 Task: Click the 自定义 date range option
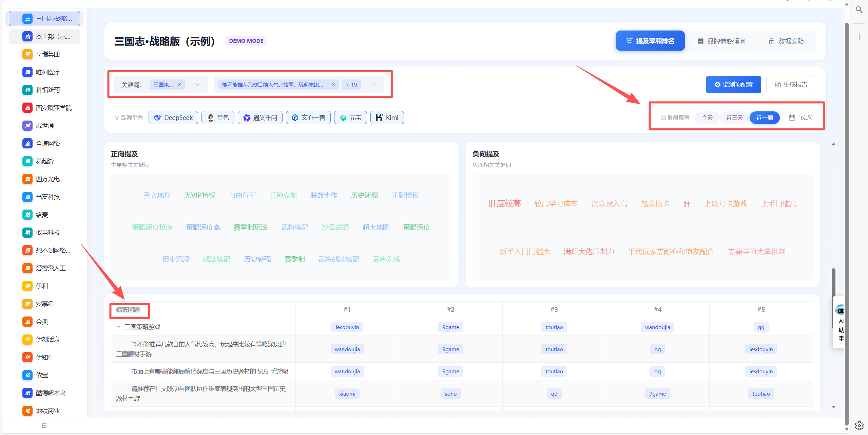tap(801, 117)
